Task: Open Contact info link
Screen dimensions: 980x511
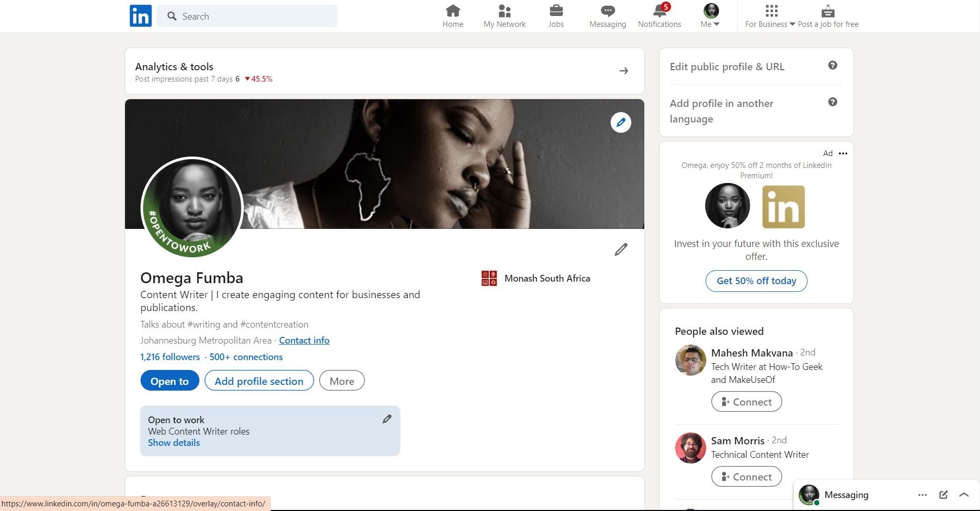Action: [304, 340]
